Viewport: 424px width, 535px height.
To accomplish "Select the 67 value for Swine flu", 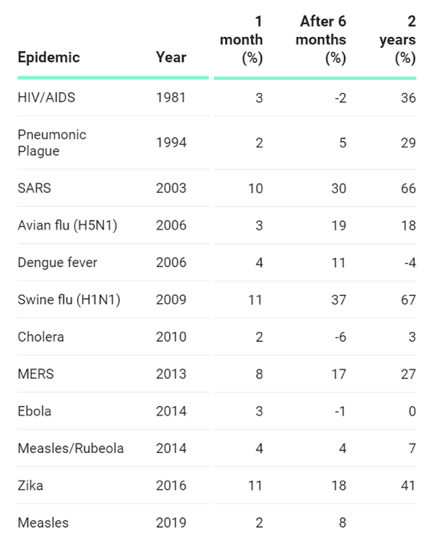I will (x=408, y=300).
